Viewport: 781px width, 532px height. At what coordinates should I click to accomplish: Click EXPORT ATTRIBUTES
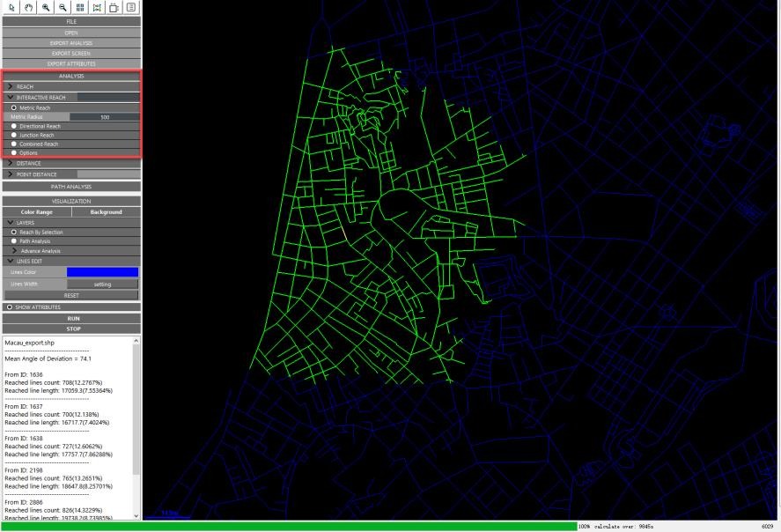pyautogui.click(x=71, y=63)
